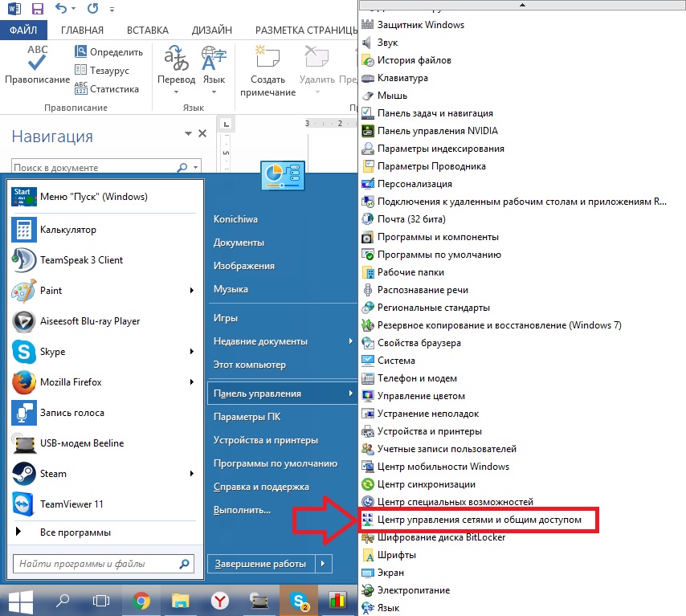The image size is (686, 616).
Task: Click Панель управления in the Start menu
Action: click(257, 394)
